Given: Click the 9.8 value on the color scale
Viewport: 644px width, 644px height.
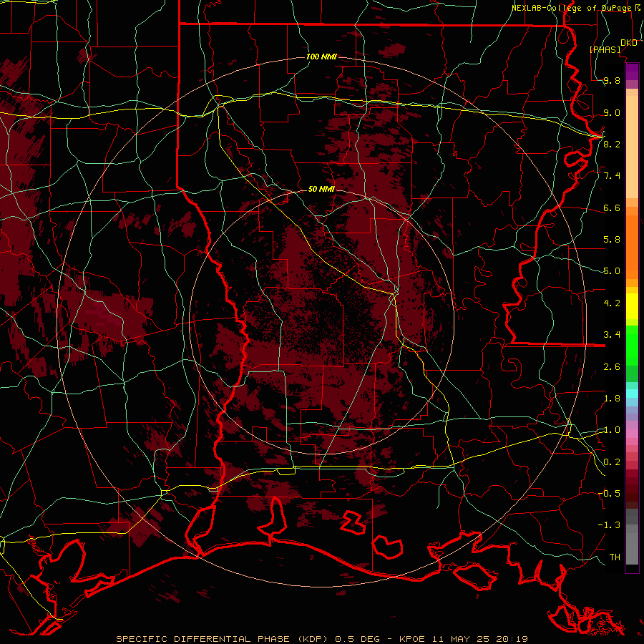Looking at the screenshot, I should click(x=612, y=81).
